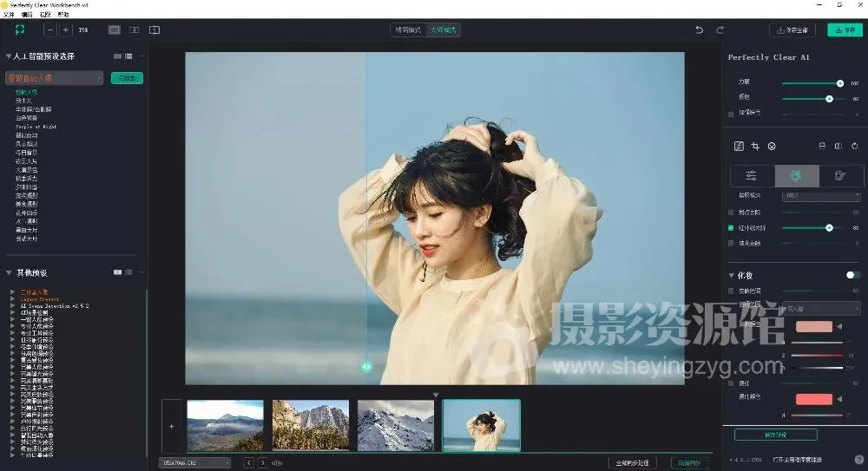Screen dimensions: 868x471
Task: Rotate the image with the rotate icon
Action: click(x=855, y=146)
